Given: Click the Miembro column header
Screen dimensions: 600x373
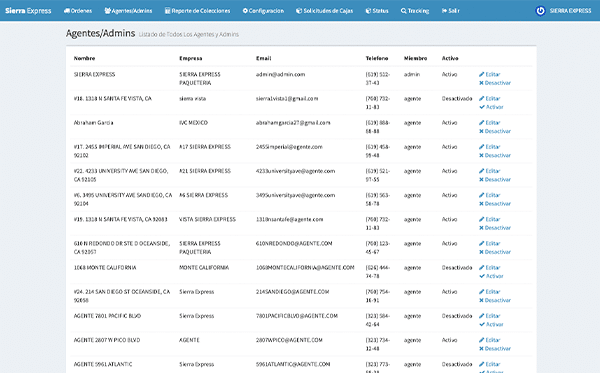Looking at the screenshot, I should (415, 58).
